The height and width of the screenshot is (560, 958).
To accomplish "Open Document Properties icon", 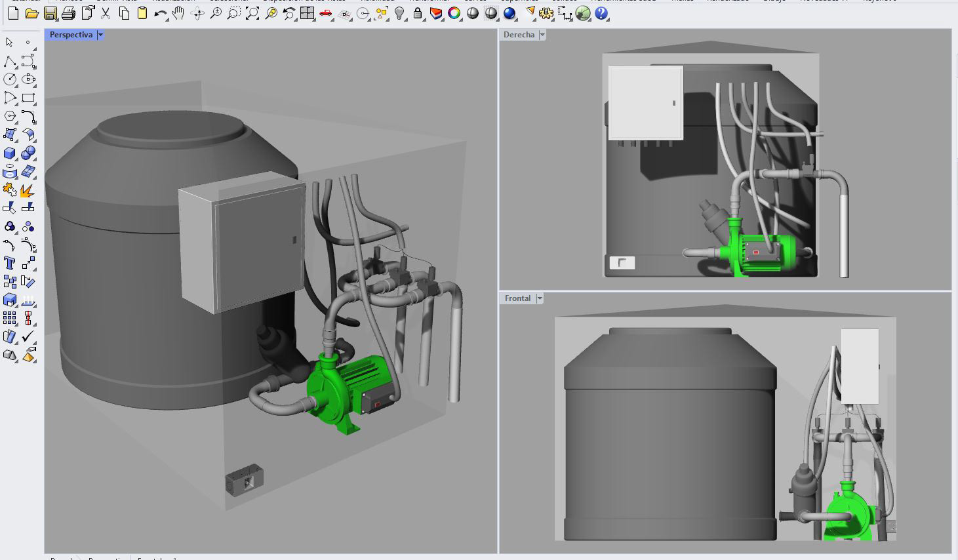I will click(87, 13).
